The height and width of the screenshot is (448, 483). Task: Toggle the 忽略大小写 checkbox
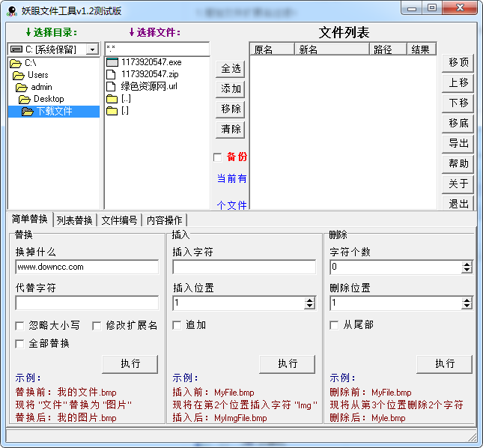[x=20, y=326]
